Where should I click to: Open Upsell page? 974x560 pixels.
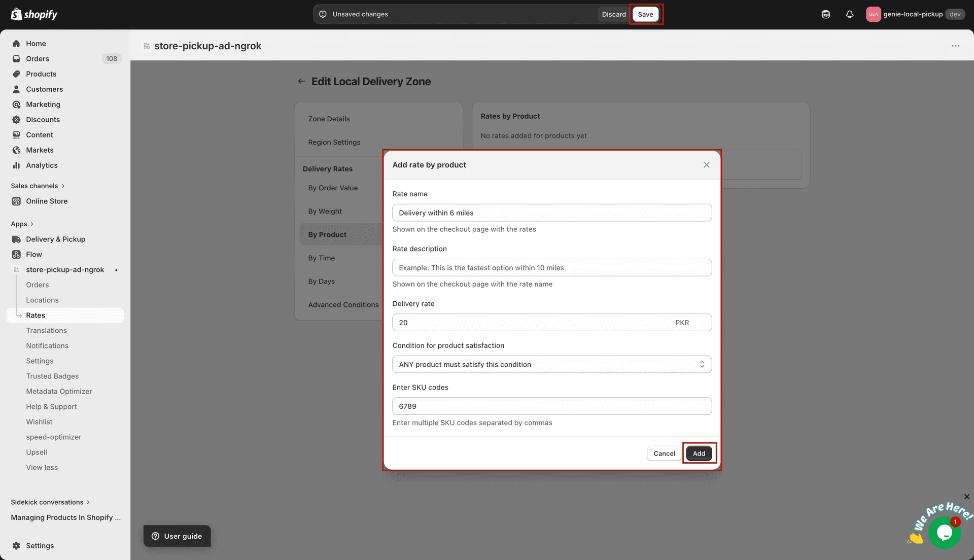click(x=37, y=452)
